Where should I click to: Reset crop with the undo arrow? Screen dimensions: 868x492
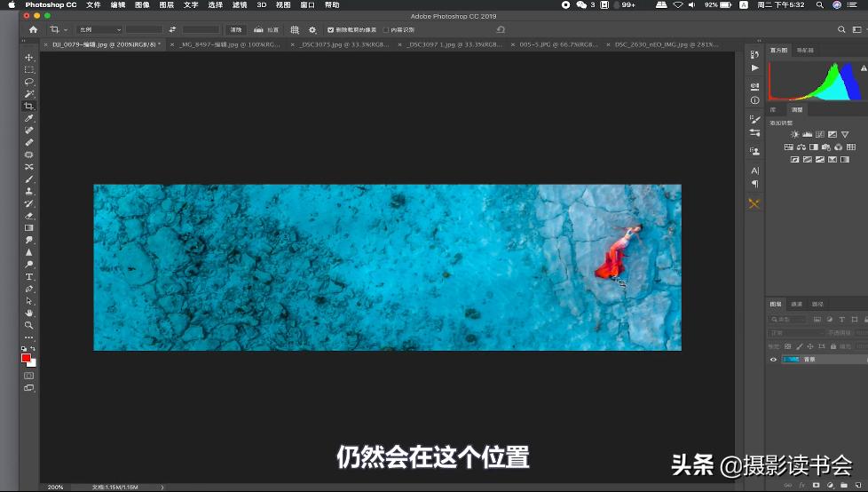click(x=501, y=29)
